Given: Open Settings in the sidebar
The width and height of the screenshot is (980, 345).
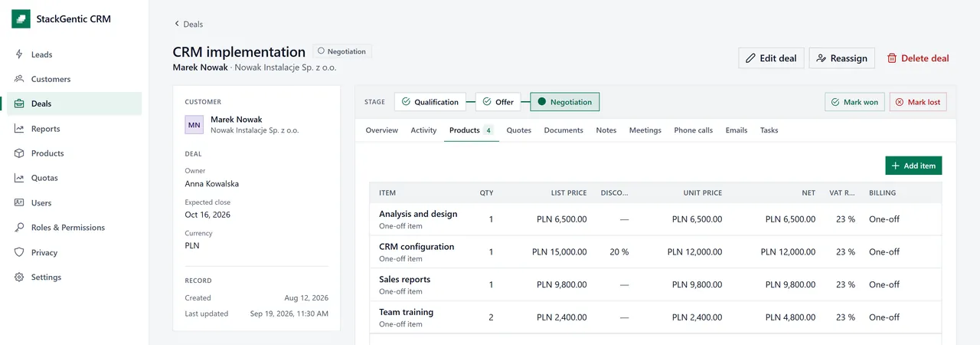Looking at the screenshot, I should (x=74, y=278).
